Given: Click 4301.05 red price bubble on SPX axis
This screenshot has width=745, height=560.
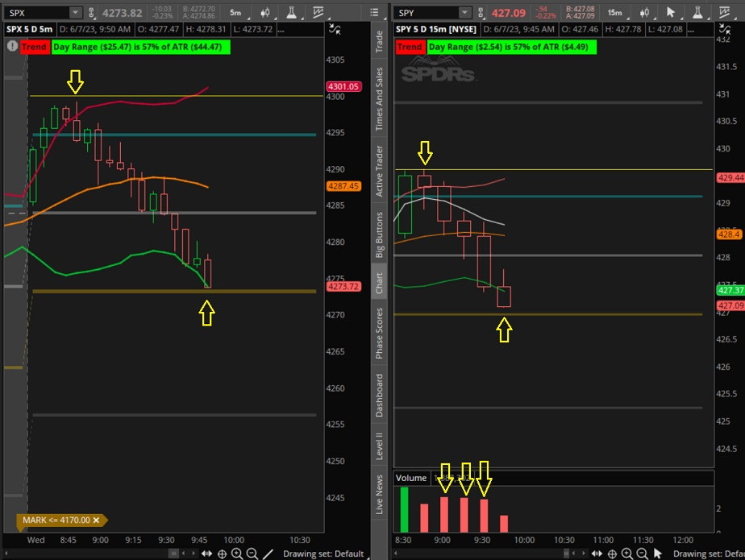Looking at the screenshot, I should (x=343, y=86).
